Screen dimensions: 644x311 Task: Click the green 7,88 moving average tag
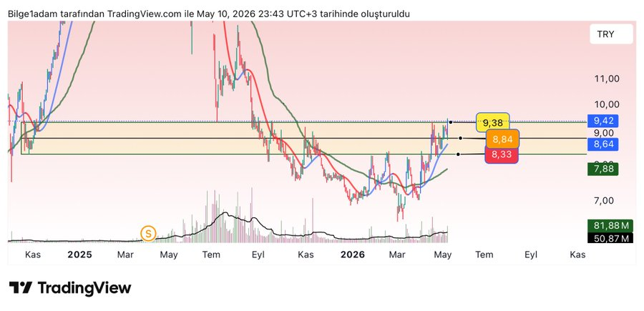pos(603,169)
